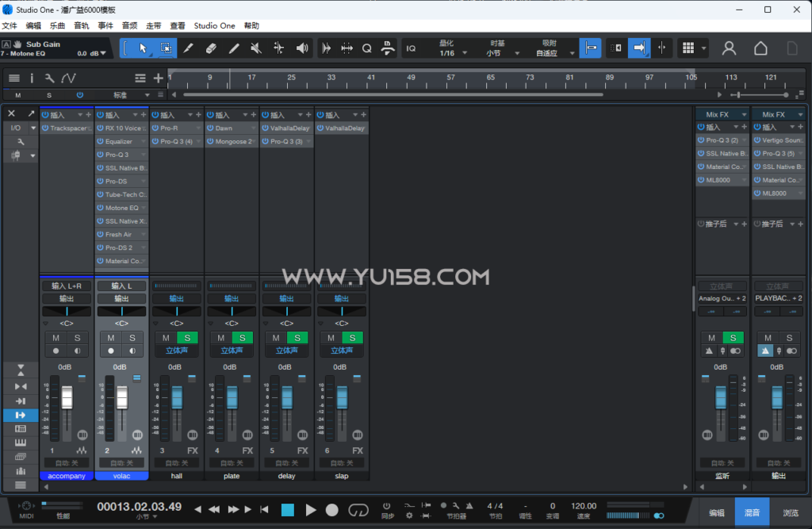This screenshot has height=529, width=812.
Task: Click the 编辑 button at bottom right
Action: 717,512
